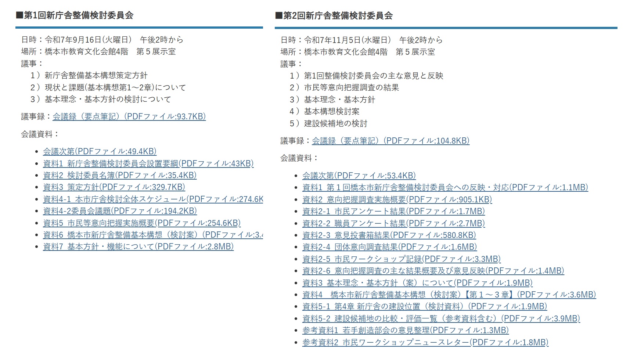Open 資料2 意向把握調査実施概要 PDF
The image size is (623, 364).
pos(397,199)
